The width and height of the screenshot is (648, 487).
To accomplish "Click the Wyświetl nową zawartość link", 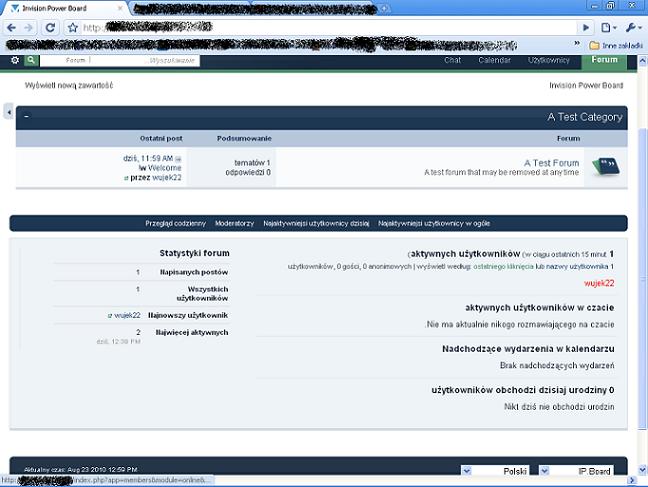I will (68, 85).
